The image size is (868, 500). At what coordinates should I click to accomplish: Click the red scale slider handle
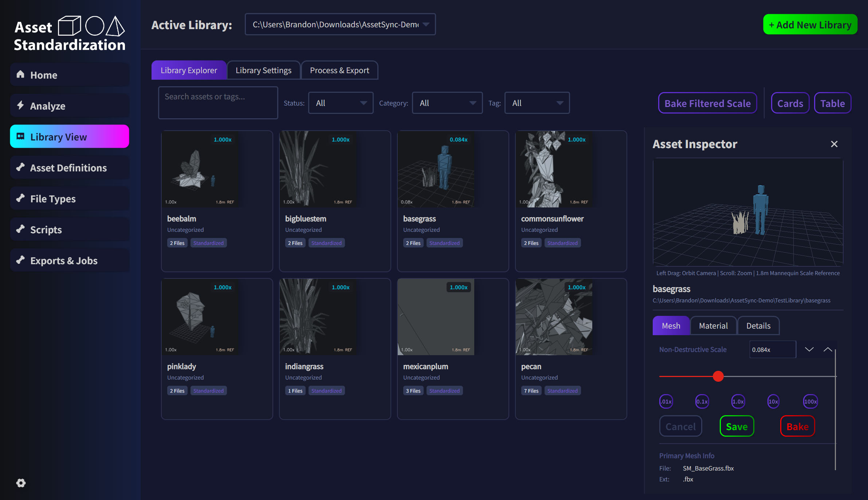pyautogui.click(x=718, y=376)
